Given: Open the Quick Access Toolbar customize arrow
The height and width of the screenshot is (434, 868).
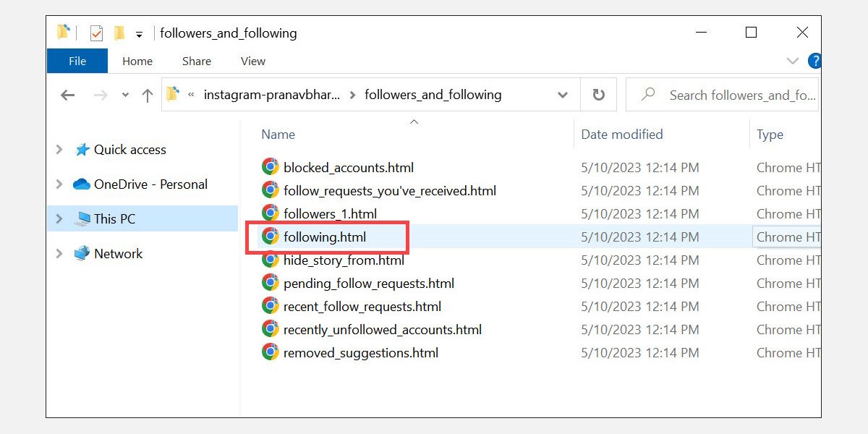Looking at the screenshot, I should [139, 33].
